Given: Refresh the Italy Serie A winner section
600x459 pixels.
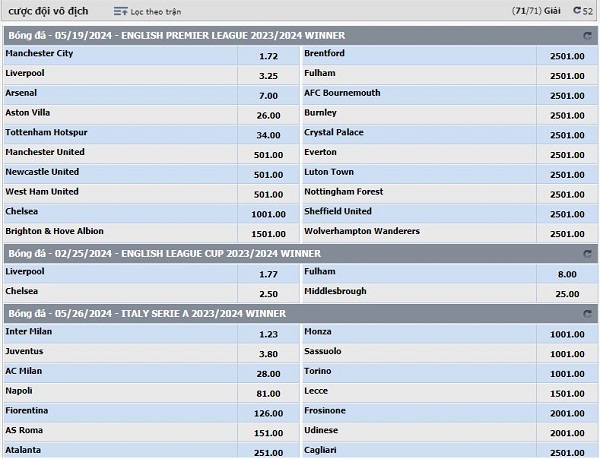Looking at the screenshot, I should click(587, 313).
